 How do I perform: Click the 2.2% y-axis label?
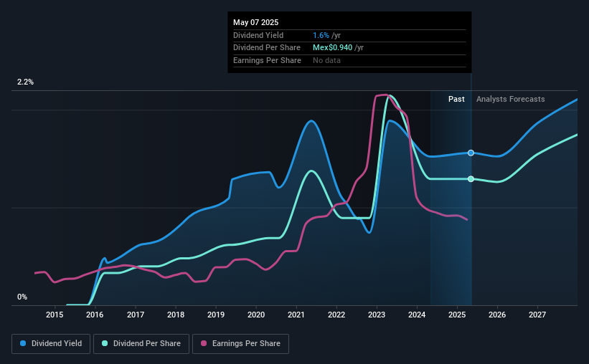tap(25, 82)
